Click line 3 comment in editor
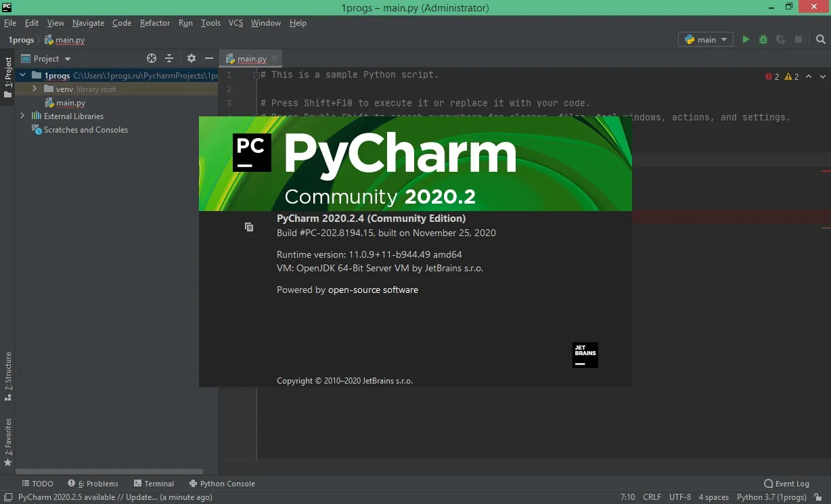 coord(426,104)
